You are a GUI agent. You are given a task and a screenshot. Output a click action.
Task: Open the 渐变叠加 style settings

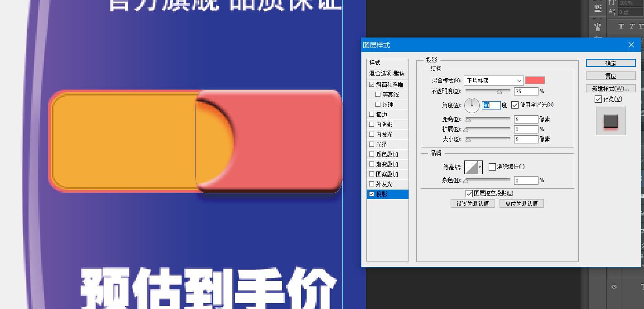coord(388,164)
